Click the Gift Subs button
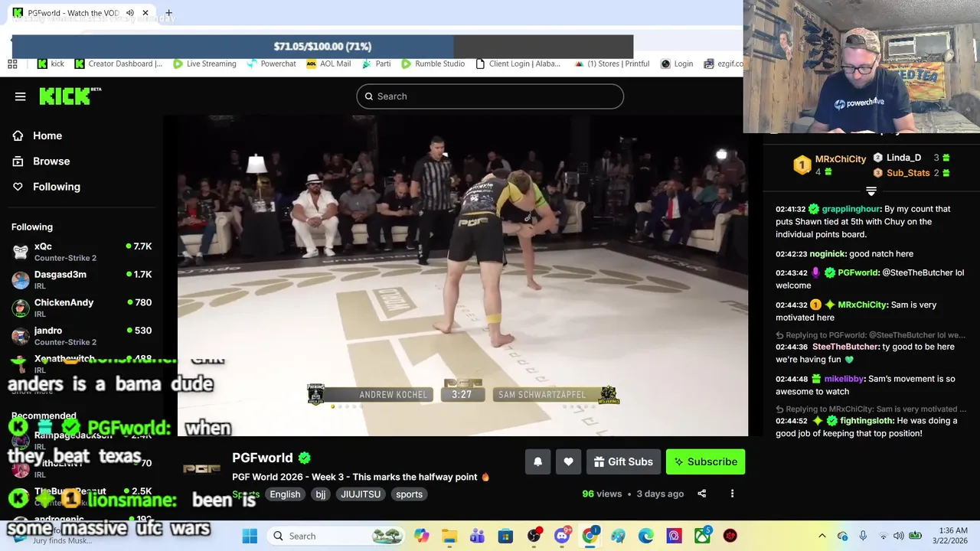The width and height of the screenshot is (980, 551). pyautogui.click(x=623, y=461)
